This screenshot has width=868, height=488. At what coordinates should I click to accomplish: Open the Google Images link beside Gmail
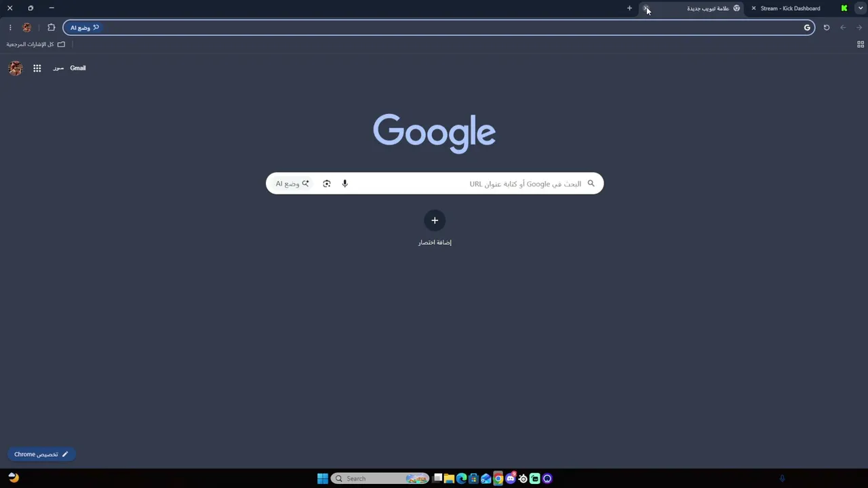58,68
